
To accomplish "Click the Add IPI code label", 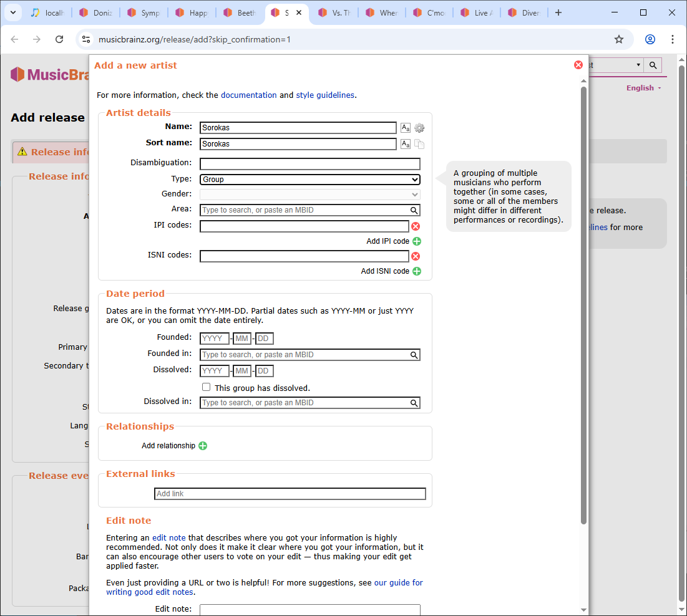I will coord(387,241).
